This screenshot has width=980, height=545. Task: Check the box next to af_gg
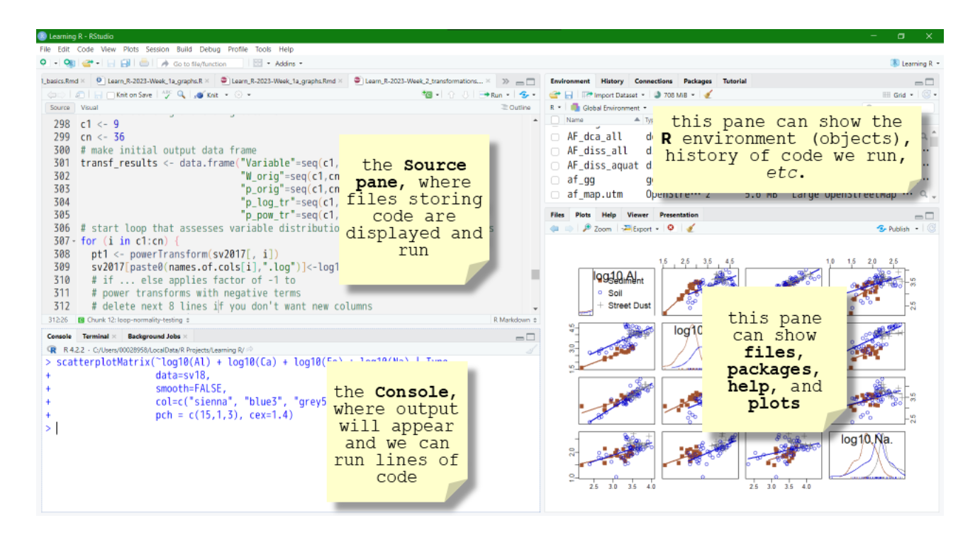tap(555, 180)
